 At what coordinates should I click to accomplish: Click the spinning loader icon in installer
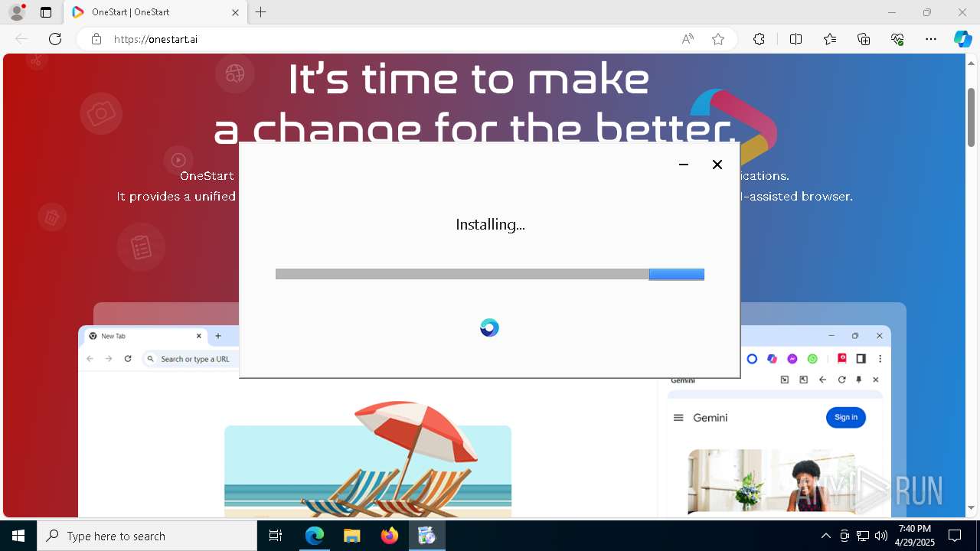pyautogui.click(x=489, y=328)
